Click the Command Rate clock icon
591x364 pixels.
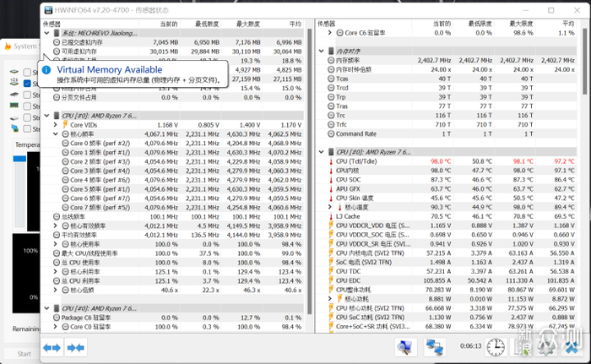(x=331, y=134)
